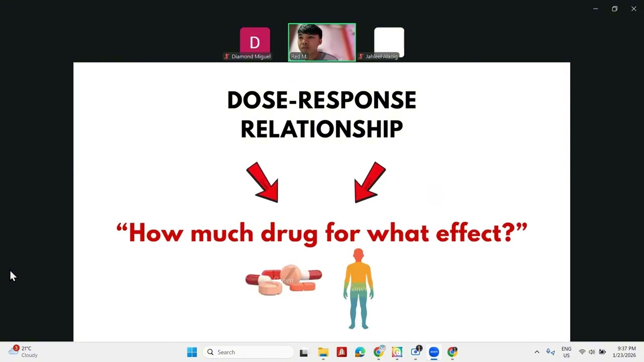Image resolution: width=644 pixels, height=362 pixels.
Task: Open the volume control in tray
Action: point(592,352)
